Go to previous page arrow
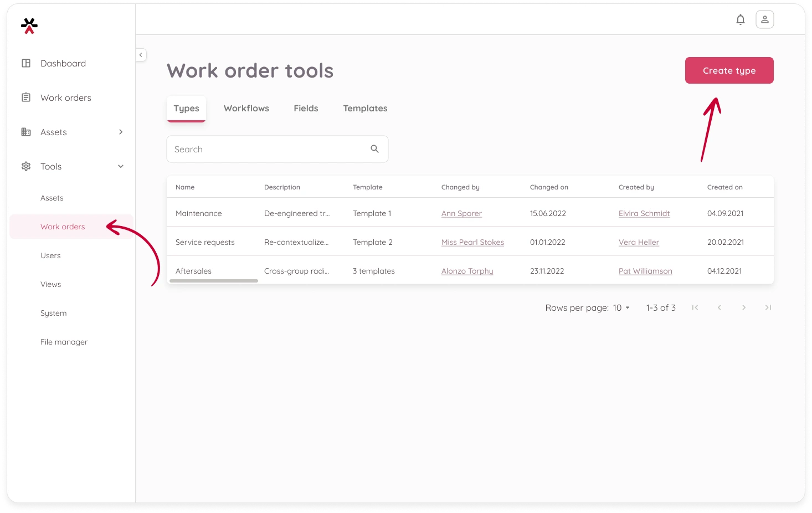This screenshot has height=513, width=812. (719, 307)
